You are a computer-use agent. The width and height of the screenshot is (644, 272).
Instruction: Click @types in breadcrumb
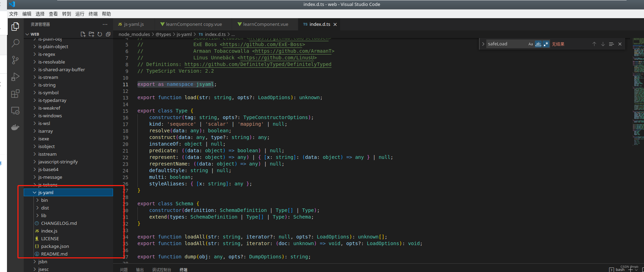(163, 34)
